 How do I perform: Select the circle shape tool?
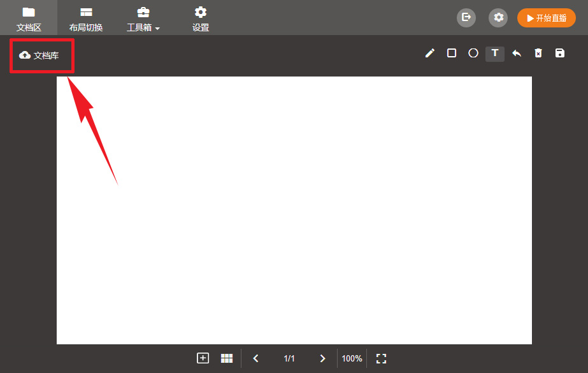(x=473, y=54)
